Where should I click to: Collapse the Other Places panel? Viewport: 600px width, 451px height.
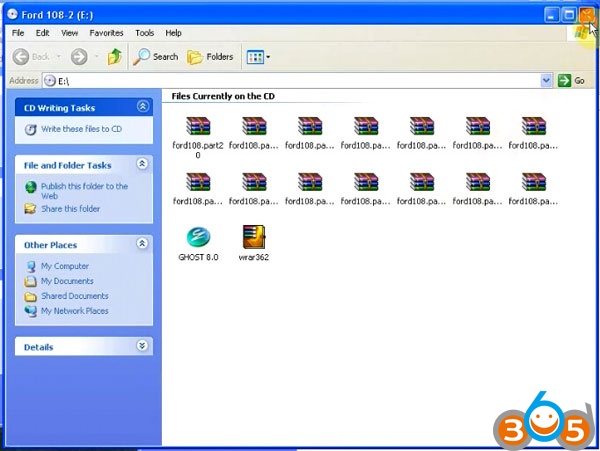[142, 245]
